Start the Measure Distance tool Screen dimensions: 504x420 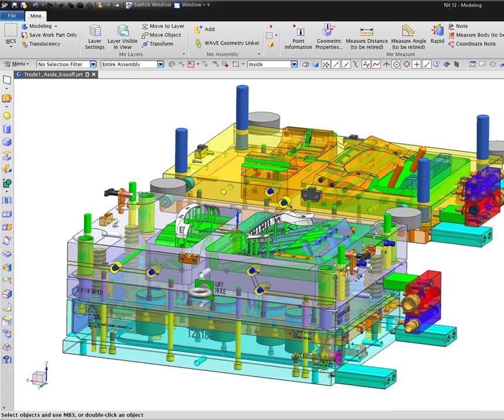pyautogui.click(x=367, y=36)
